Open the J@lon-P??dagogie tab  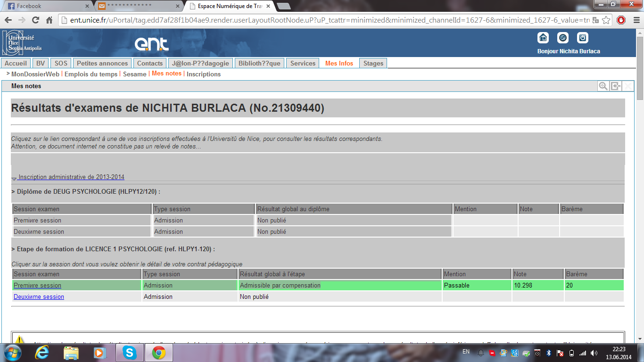coord(200,63)
